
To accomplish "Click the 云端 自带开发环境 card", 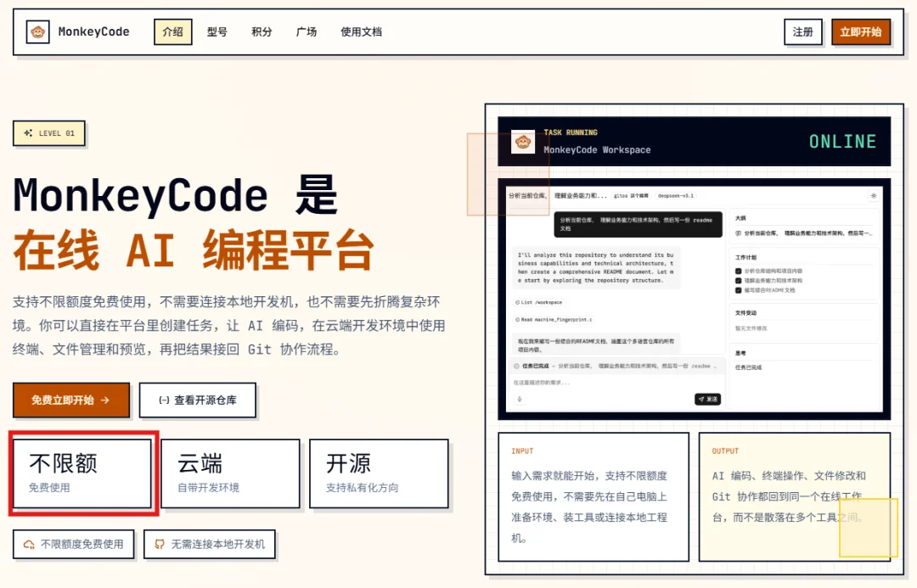I will click(x=230, y=473).
